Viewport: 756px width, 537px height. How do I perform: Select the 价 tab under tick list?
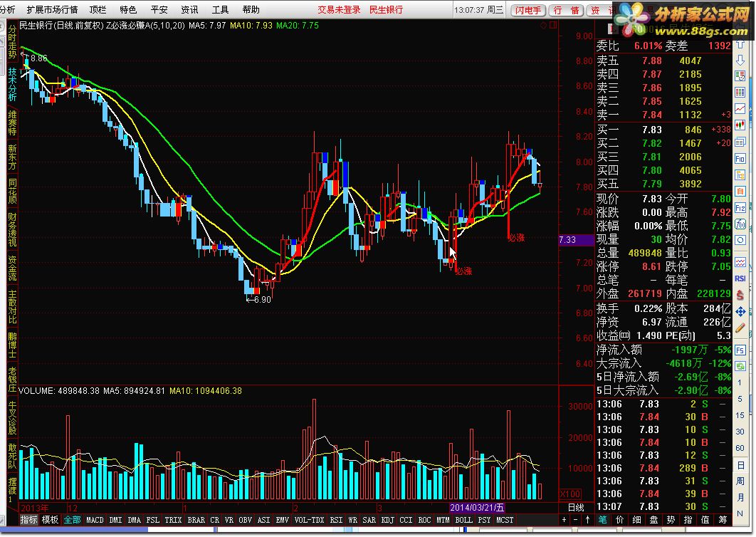[x=619, y=520]
